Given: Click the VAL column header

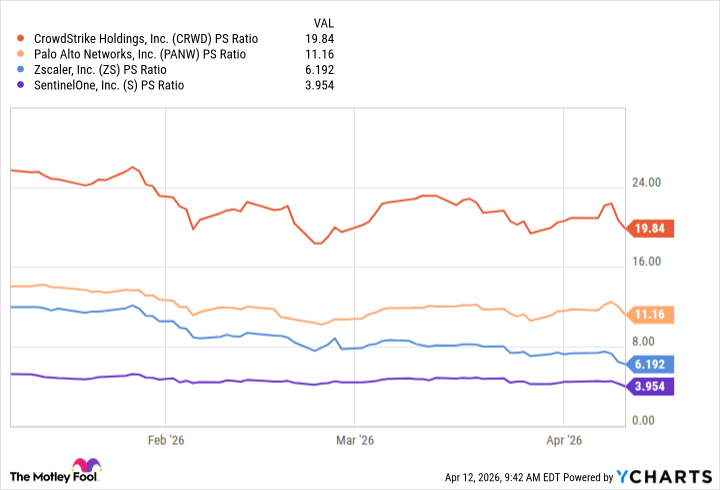Looking at the screenshot, I should 323,21.
